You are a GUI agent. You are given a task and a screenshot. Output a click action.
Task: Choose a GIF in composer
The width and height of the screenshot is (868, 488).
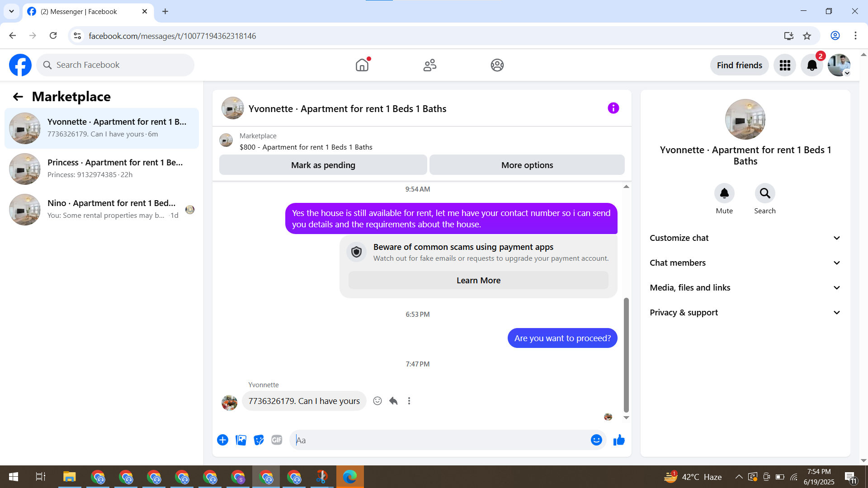(277, 440)
